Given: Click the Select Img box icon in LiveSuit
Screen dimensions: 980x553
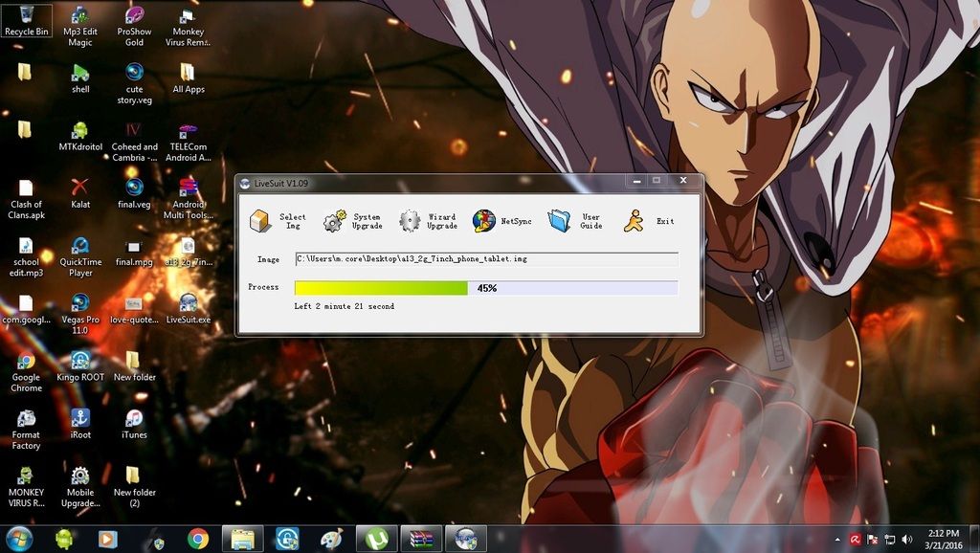Looking at the screenshot, I should 259,221.
